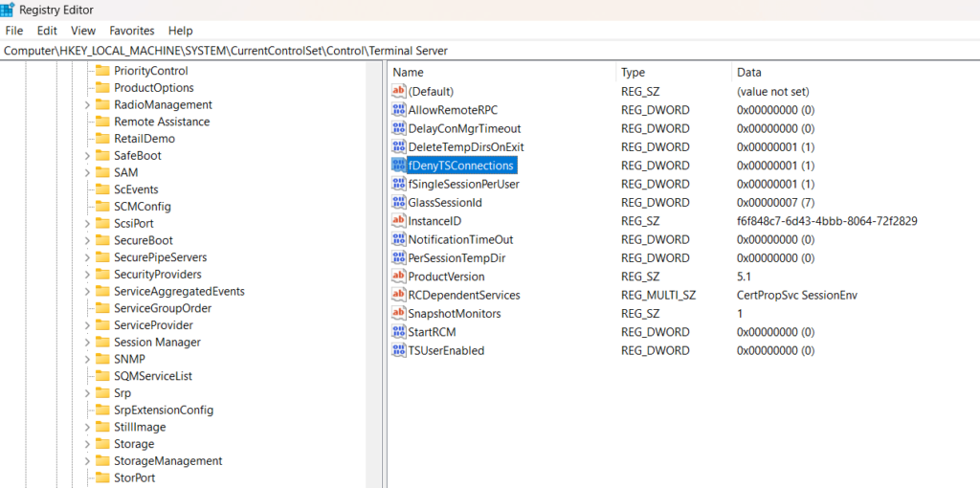Expand the StorageManagement node
Image resolution: width=980 pixels, height=488 pixels.
coord(87,461)
